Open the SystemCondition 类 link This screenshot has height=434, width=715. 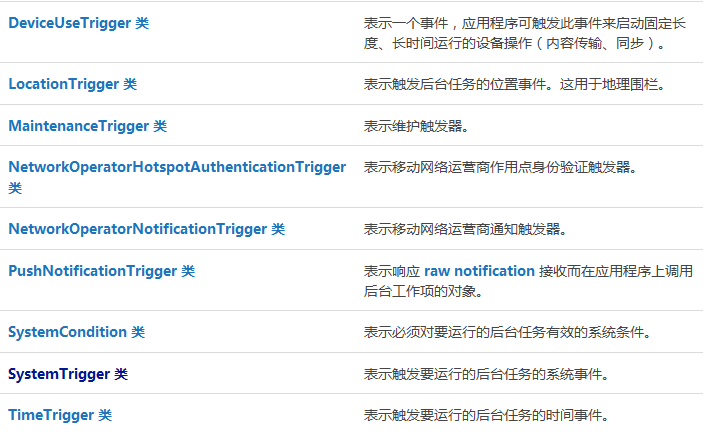pos(77,332)
